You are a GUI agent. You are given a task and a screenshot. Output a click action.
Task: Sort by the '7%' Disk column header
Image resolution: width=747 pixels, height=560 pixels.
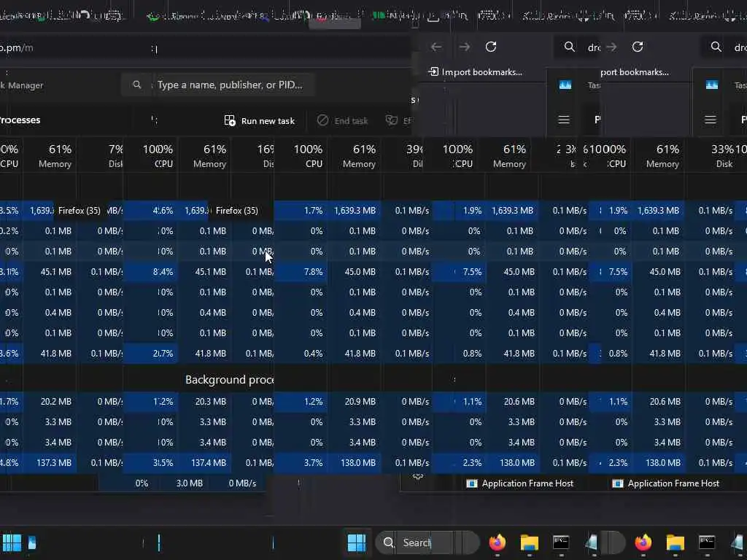coord(100,156)
